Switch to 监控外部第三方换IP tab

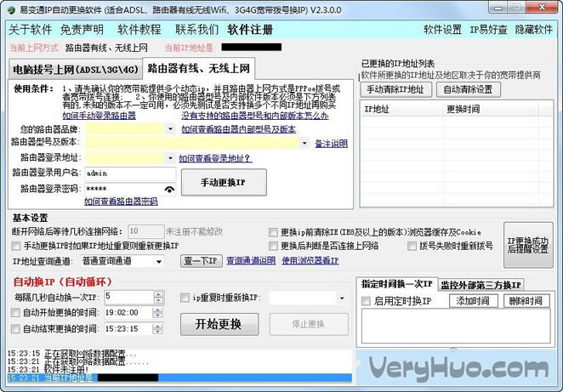(x=481, y=285)
